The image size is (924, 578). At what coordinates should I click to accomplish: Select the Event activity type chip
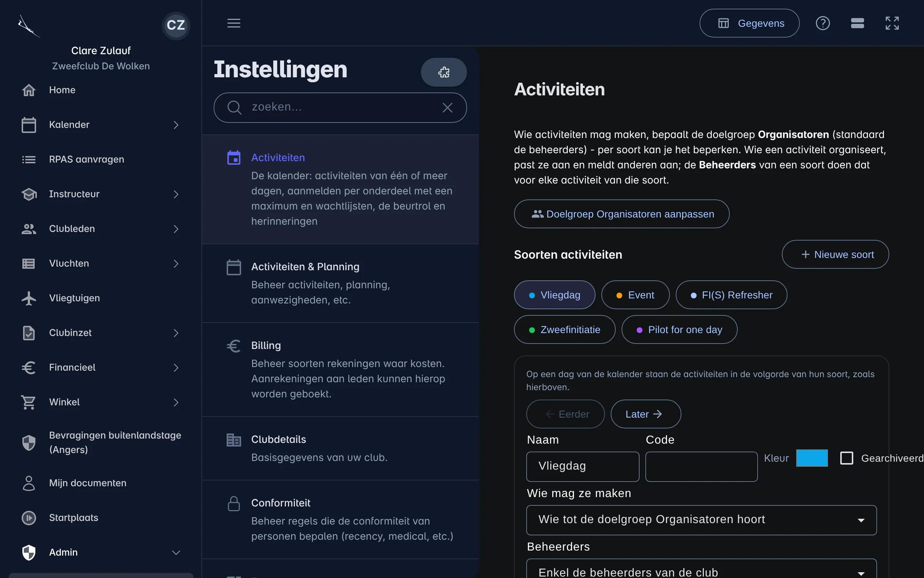pyautogui.click(x=635, y=295)
